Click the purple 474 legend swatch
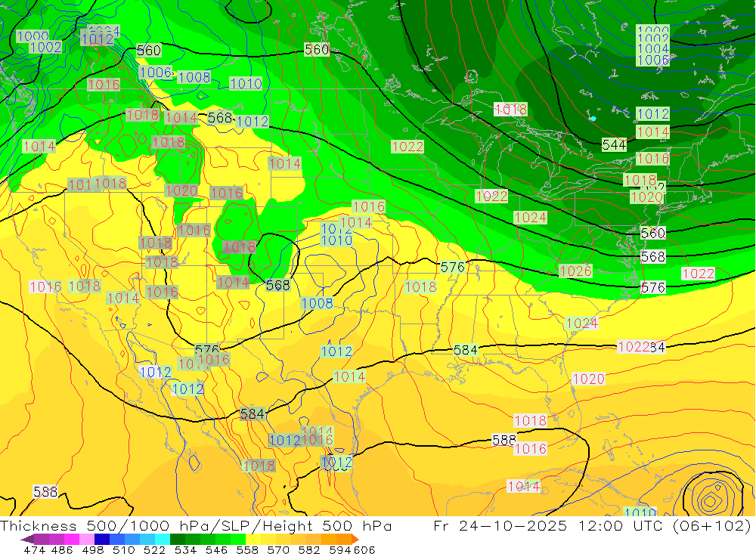Screen dimensions: 756x554 (42, 539)
